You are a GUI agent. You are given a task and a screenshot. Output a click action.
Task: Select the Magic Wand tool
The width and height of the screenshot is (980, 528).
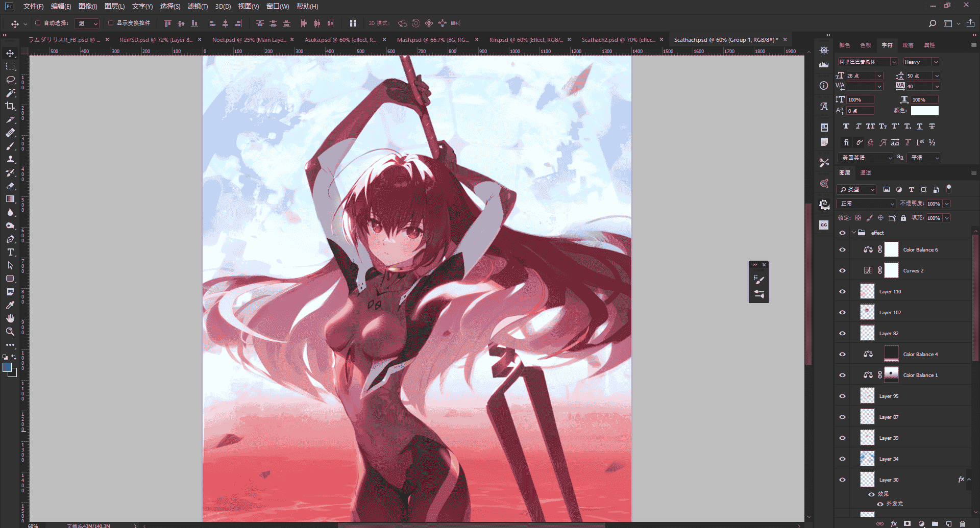10,93
